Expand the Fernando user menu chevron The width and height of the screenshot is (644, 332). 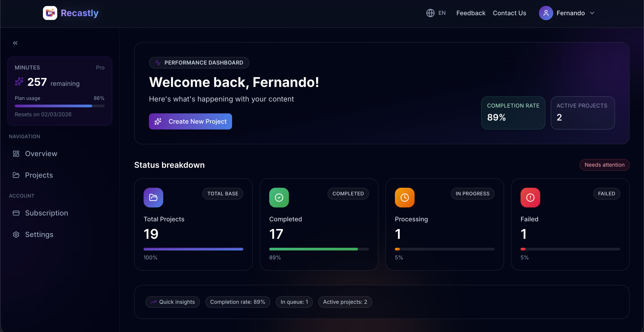592,13
